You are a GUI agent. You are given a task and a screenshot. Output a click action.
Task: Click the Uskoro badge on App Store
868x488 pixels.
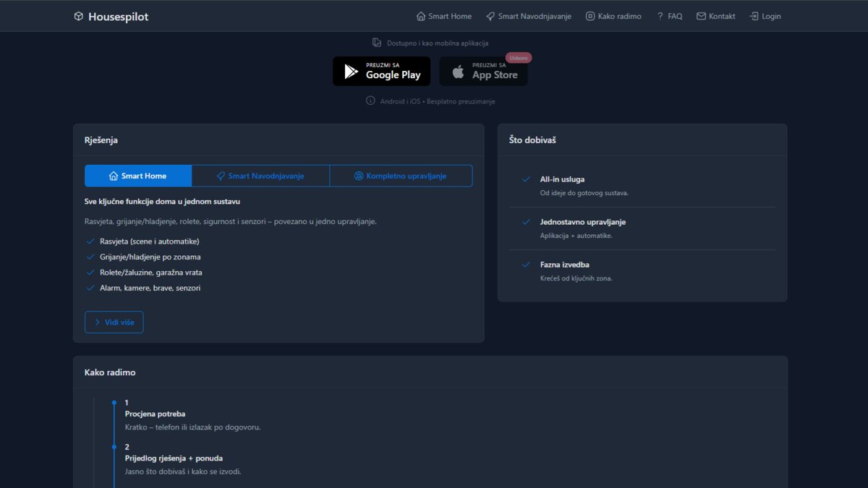(519, 58)
